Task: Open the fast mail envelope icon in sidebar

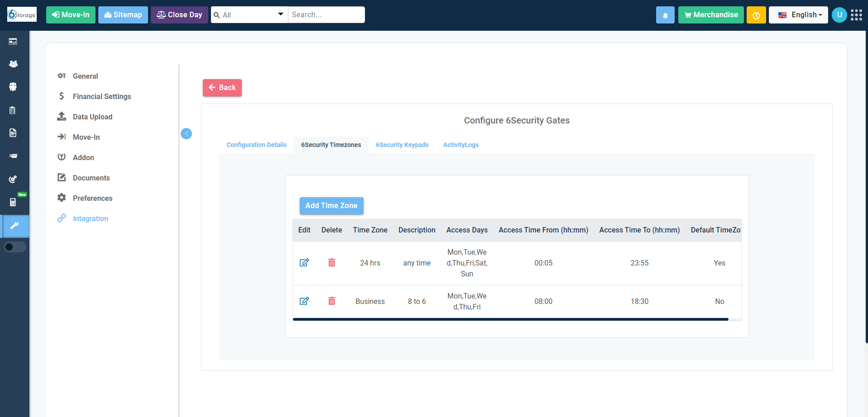Action: pyautogui.click(x=13, y=156)
